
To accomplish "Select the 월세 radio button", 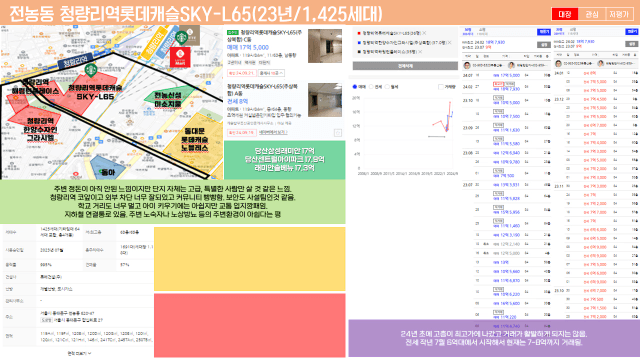I will [387, 87].
